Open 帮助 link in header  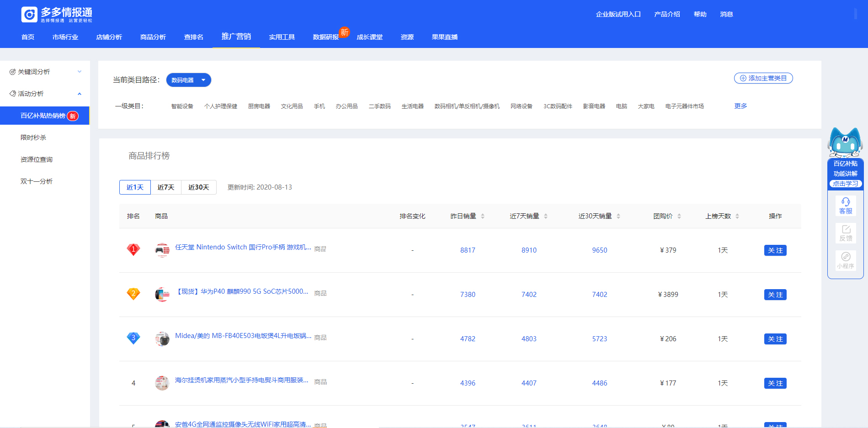pos(700,14)
